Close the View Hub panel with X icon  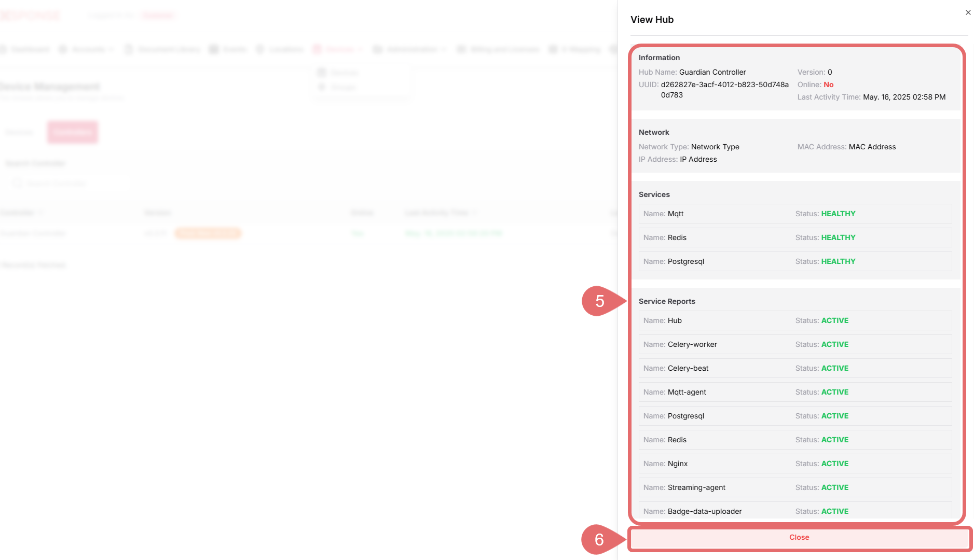(x=968, y=12)
